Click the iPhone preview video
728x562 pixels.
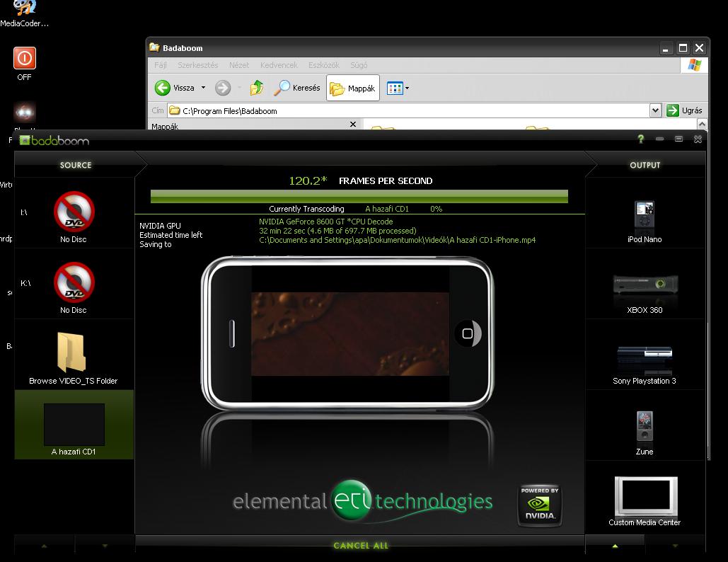click(x=349, y=333)
